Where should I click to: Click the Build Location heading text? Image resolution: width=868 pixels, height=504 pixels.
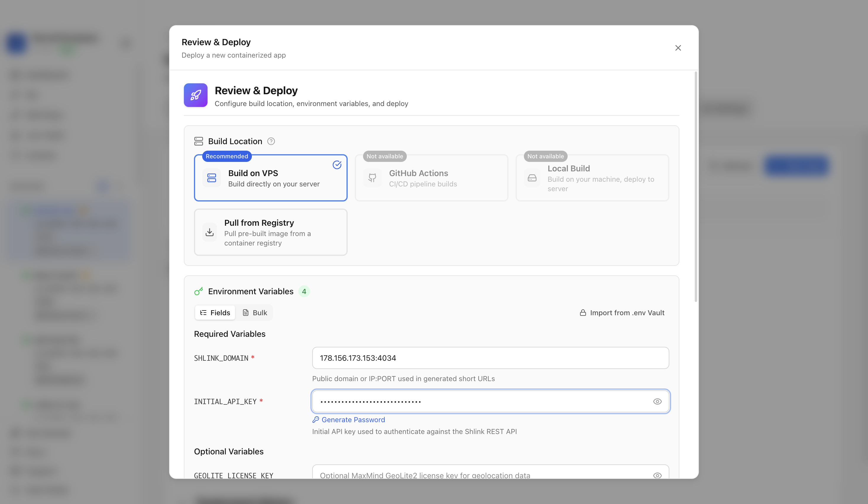pyautogui.click(x=235, y=141)
